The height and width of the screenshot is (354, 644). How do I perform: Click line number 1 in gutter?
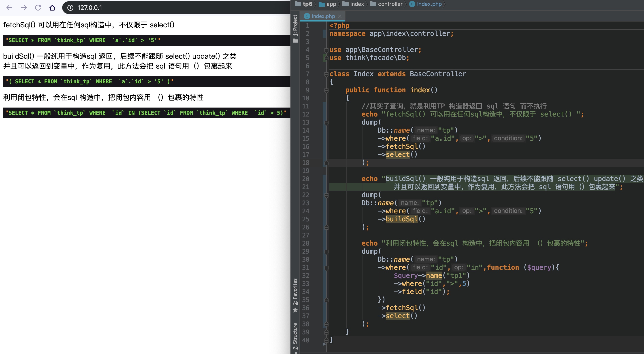click(307, 26)
